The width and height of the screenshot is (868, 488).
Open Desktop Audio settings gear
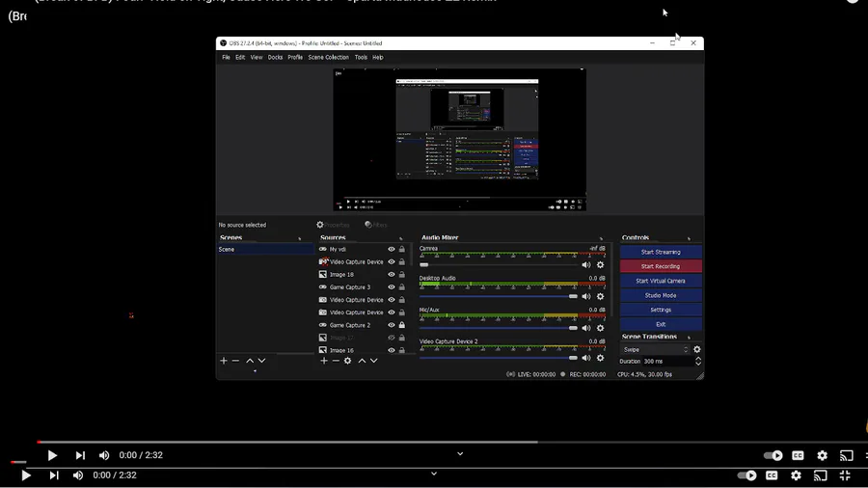[600, 297]
